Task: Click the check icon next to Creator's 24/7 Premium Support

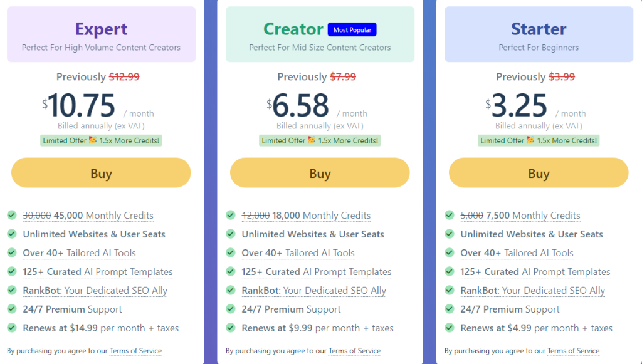Action: click(x=231, y=309)
